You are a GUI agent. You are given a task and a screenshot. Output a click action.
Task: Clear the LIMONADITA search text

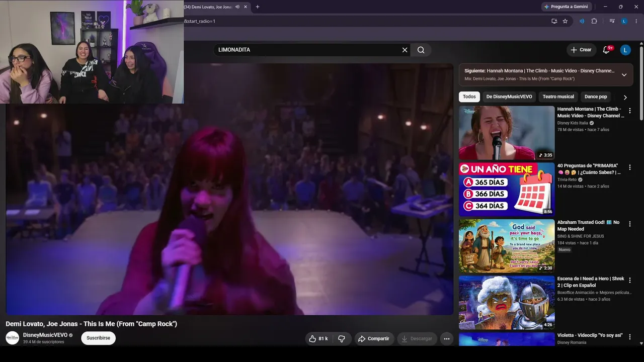[405, 50]
